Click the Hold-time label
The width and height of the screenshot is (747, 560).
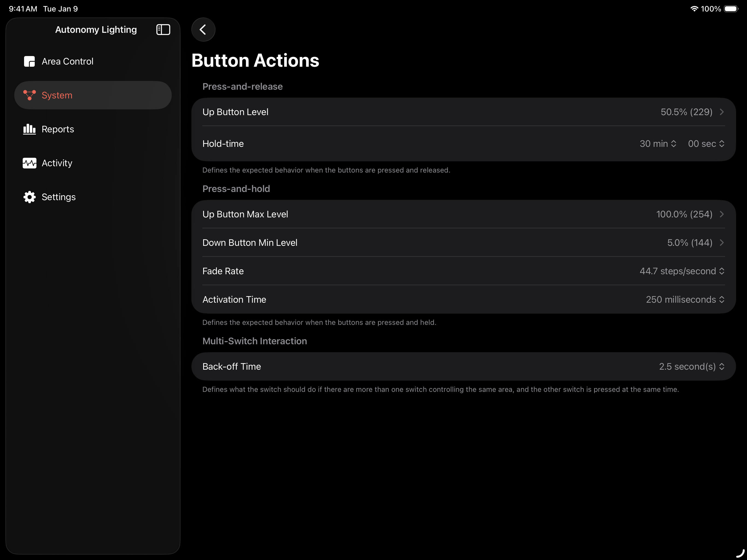223,144
